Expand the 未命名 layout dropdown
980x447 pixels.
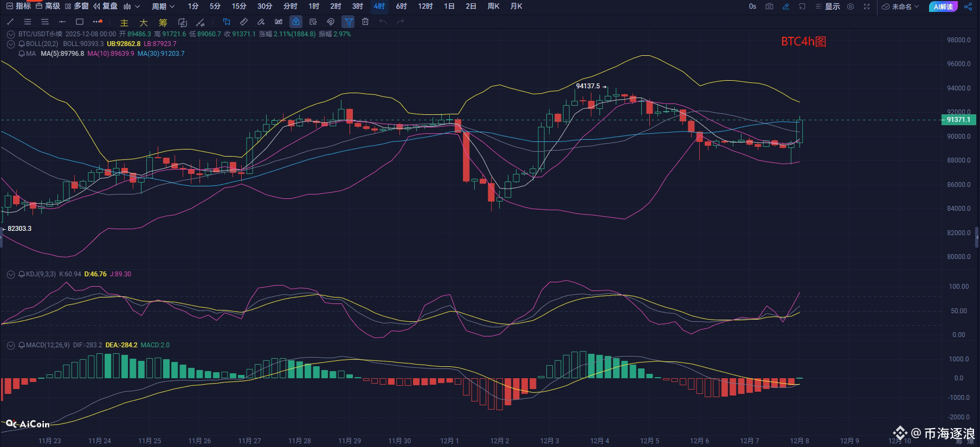click(x=900, y=7)
